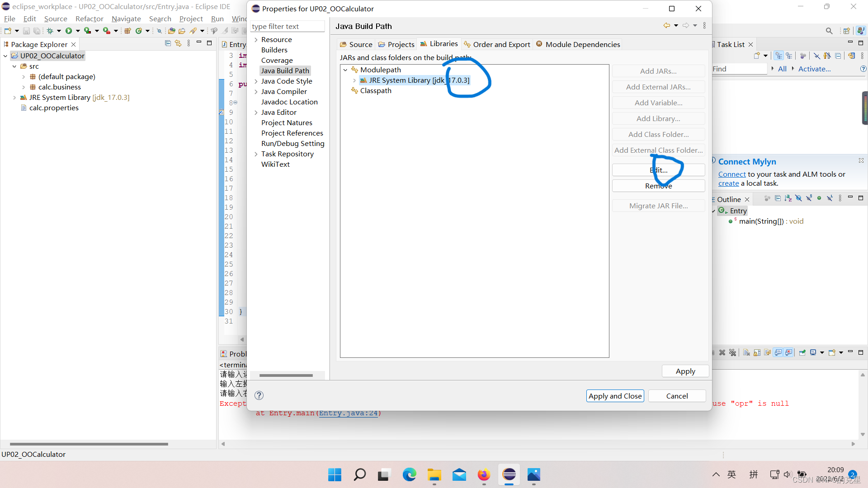
Task: Open the Refactor menu
Action: 90,19
